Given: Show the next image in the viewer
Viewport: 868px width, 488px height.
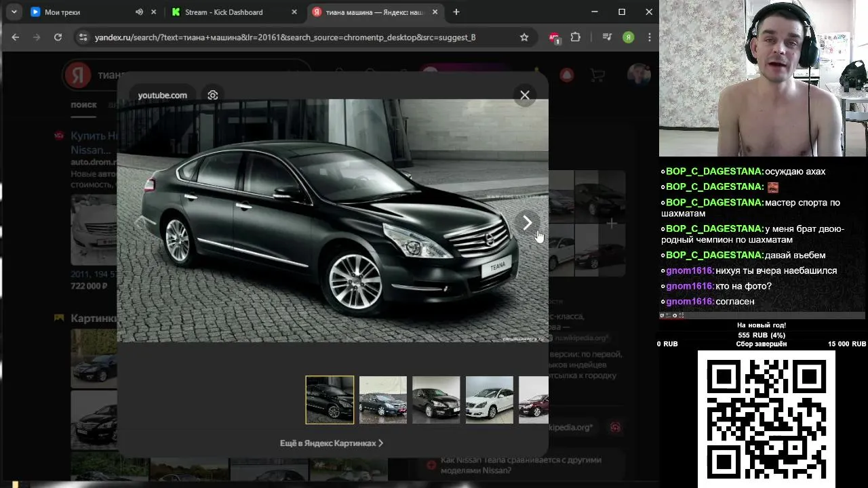Looking at the screenshot, I should coord(528,223).
